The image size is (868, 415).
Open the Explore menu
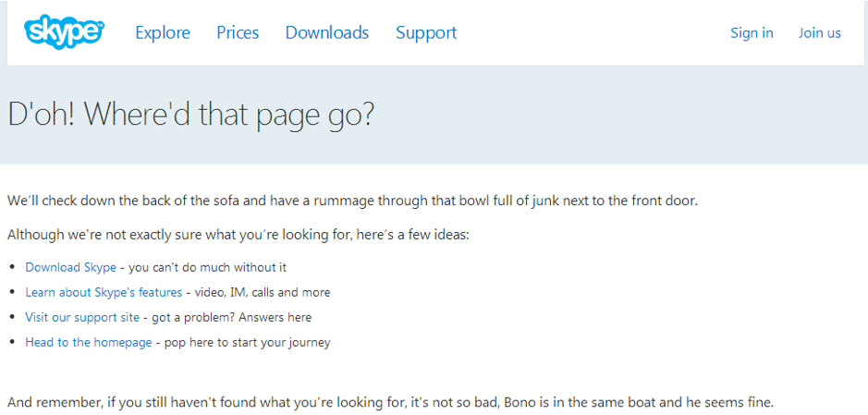tap(163, 32)
